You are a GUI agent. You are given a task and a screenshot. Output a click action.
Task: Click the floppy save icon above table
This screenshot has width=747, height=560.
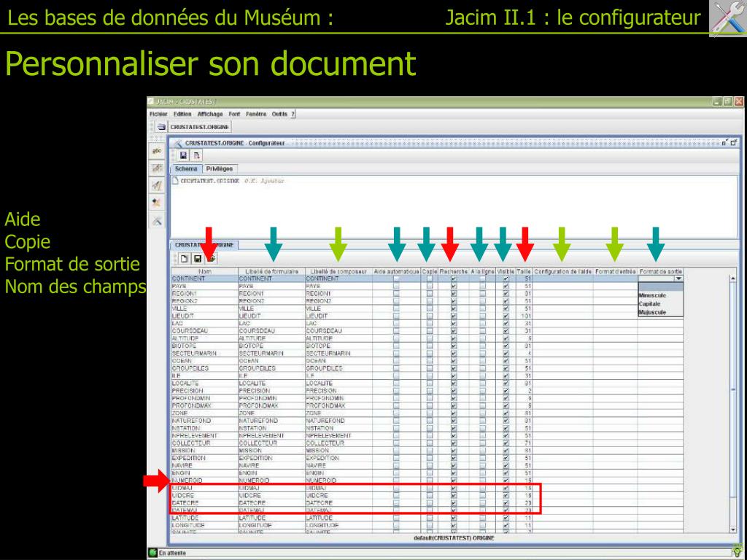[x=197, y=259]
